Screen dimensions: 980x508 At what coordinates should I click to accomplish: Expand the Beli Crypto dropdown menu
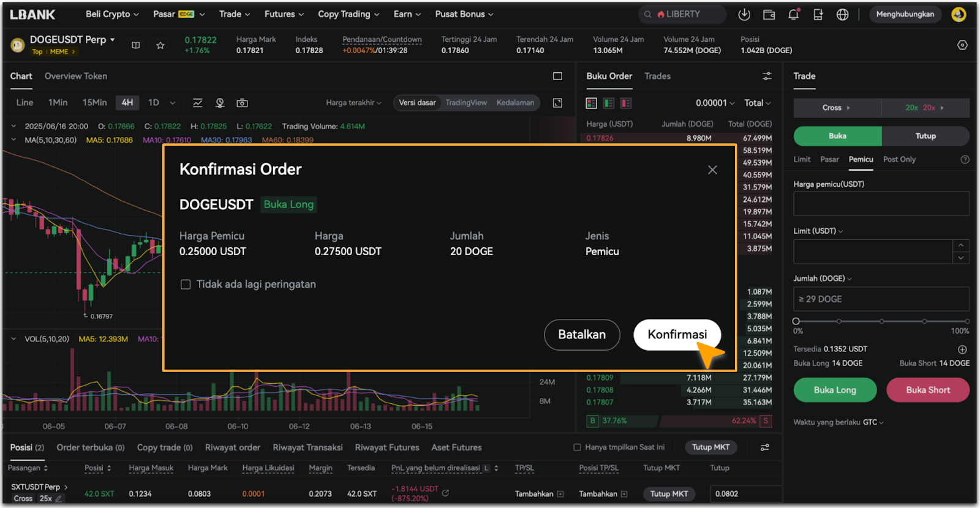pos(112,14)
